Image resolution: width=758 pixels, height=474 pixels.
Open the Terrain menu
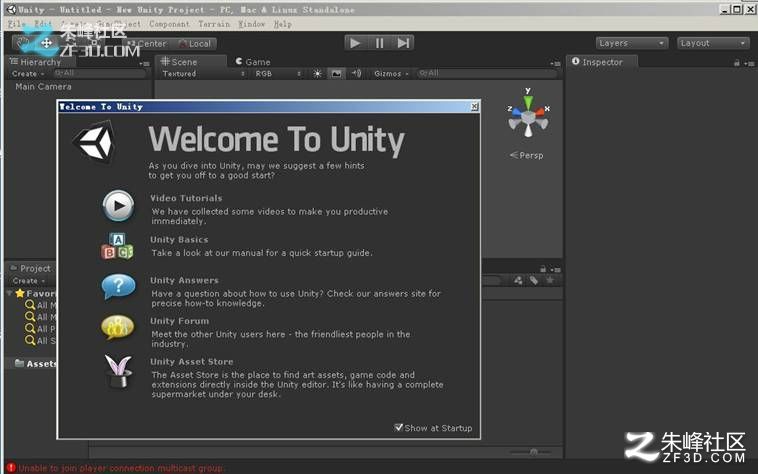pyautogui.click(x=214, y=24)
